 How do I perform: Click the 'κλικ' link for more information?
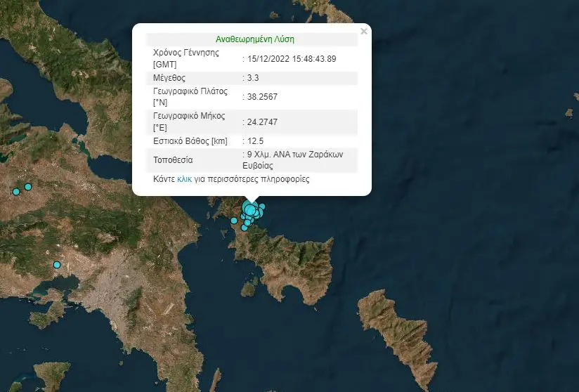[184, 179]
